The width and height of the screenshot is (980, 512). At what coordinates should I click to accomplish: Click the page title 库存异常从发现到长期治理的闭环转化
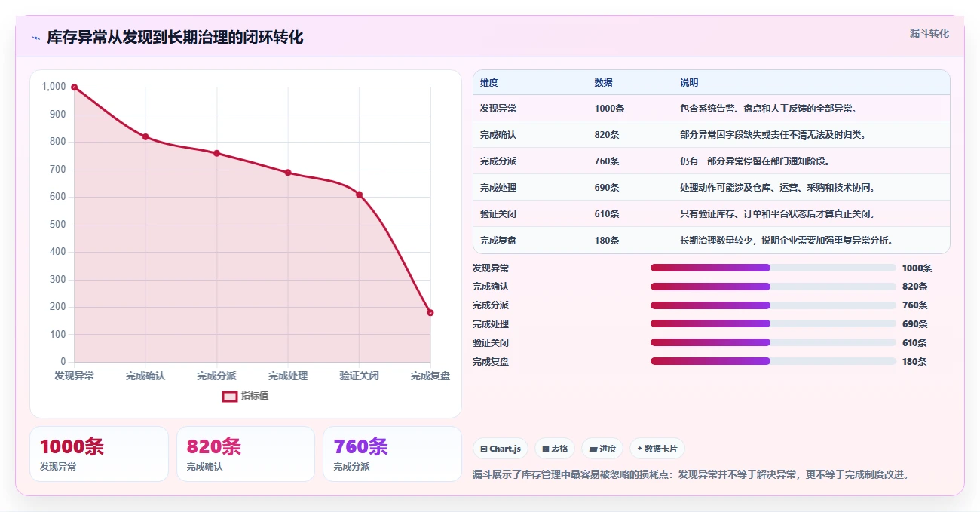tap(175, 38)
